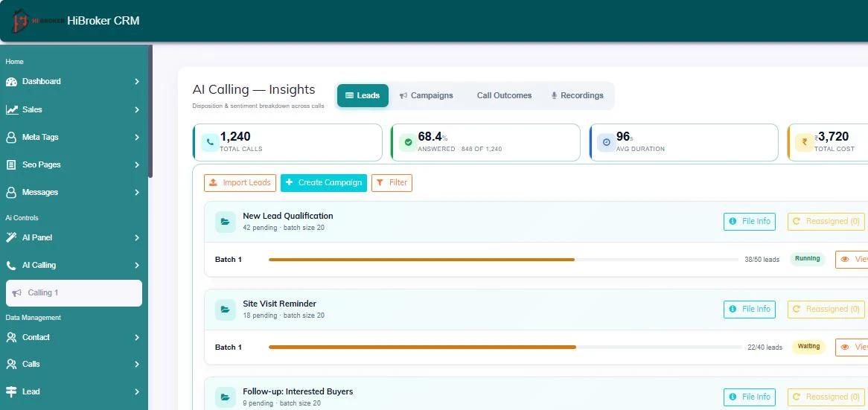The height and width of the screenshot is (410, 868).
Task: Click the Dashboard gauge icon in sidebar
Action: 11,82
